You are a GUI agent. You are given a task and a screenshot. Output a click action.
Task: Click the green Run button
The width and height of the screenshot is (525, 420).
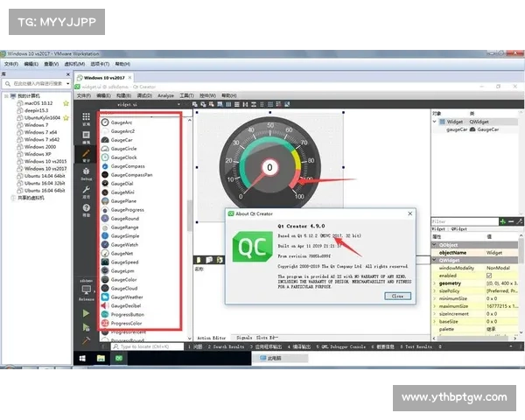(86, 313)
